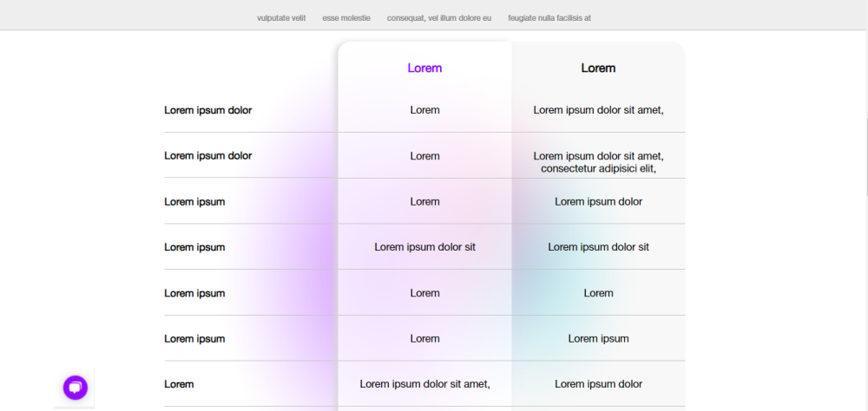Select the second "Lorem ipsum dolor" row label
868x411 pixels.
coord(208,156)
